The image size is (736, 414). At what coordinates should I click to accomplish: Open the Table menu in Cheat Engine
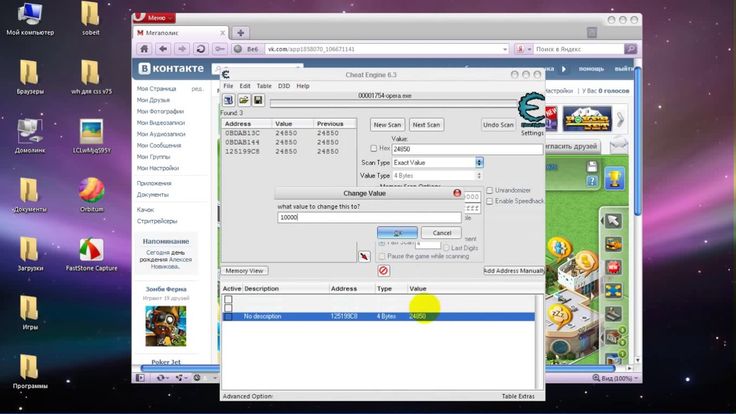tap(264, 86)
